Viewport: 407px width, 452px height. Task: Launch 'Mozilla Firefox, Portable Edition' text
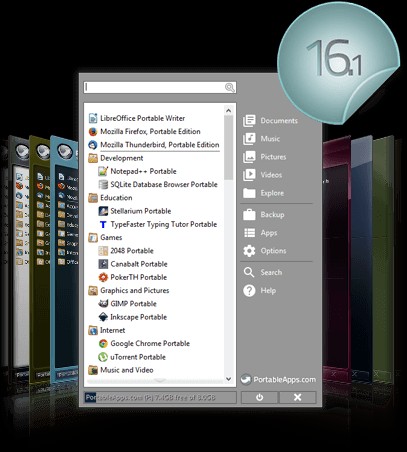150,131
